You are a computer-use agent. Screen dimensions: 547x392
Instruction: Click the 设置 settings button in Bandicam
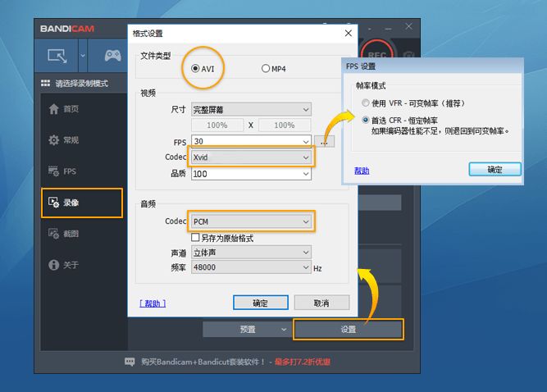(349, 329)
